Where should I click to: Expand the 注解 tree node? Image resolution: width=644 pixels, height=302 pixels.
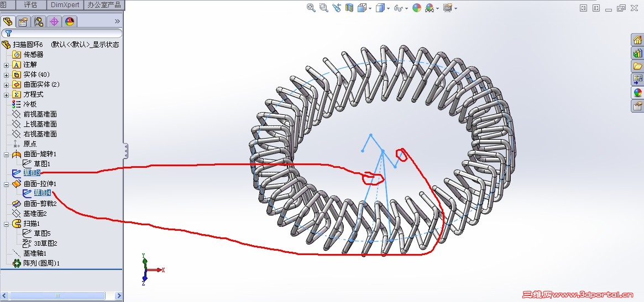[x=6, y=65]
